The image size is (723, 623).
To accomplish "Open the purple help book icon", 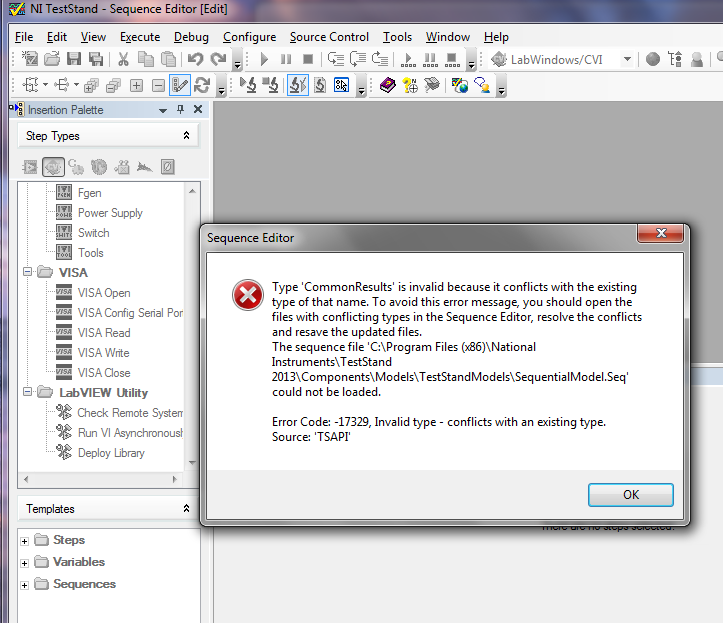I will (388, 85).
